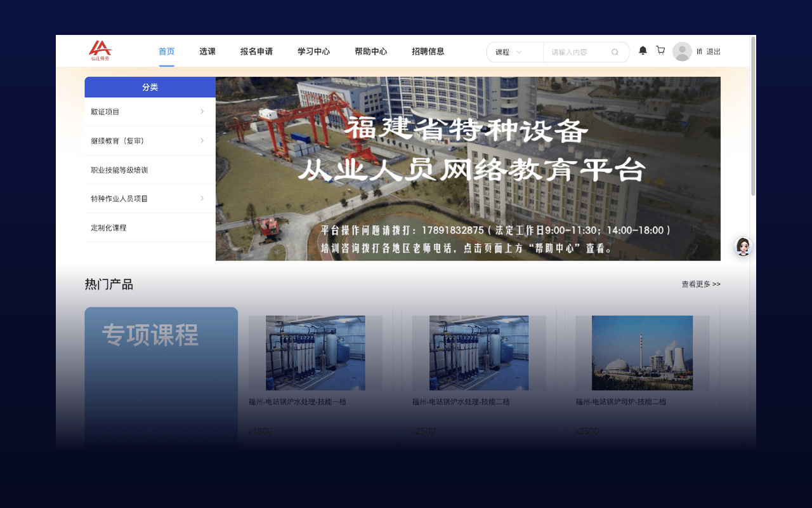The width and height of the screenshot is (812, 508).
Task: Open the customer service chat avatar
Action: tap(743, 246)
